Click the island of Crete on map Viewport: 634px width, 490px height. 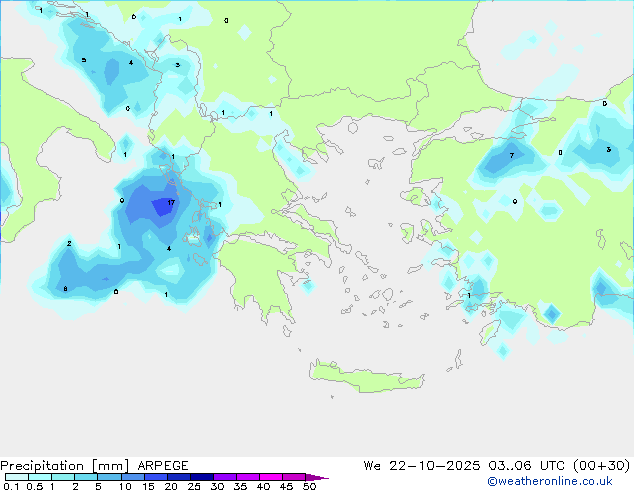pos(366,377)
